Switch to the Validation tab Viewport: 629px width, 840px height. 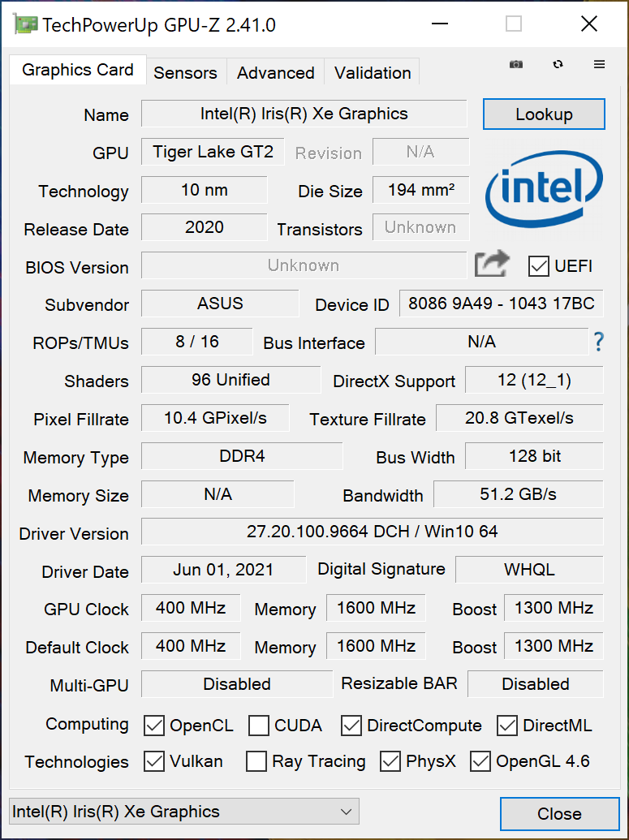[373, 72]
